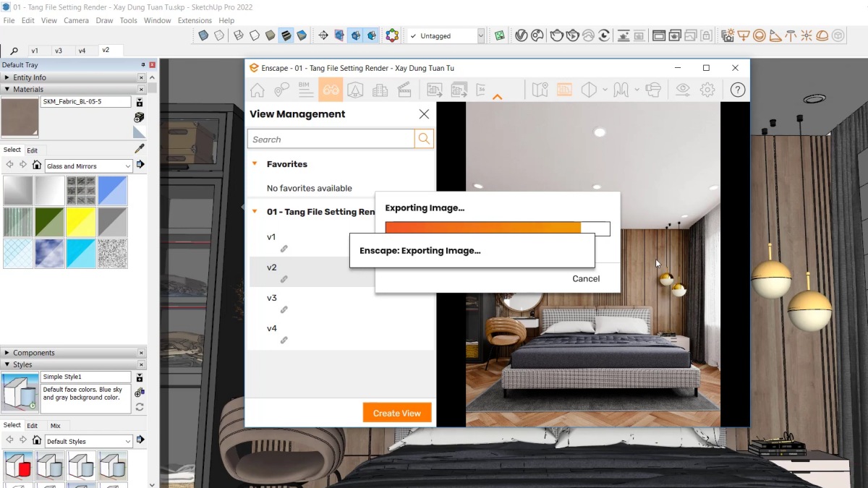Open the BIM info panel icon
The image size is (868, 488).
tap(305, 90)
